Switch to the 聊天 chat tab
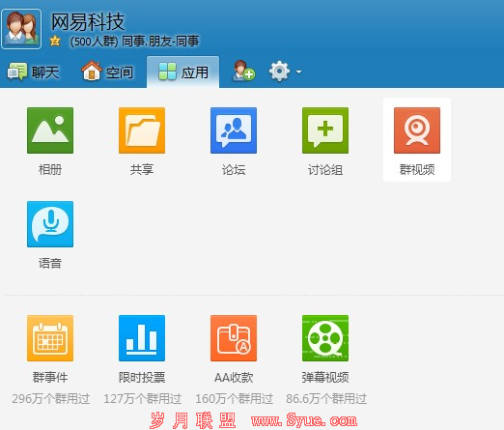504x430 pixels. point(33,72)
